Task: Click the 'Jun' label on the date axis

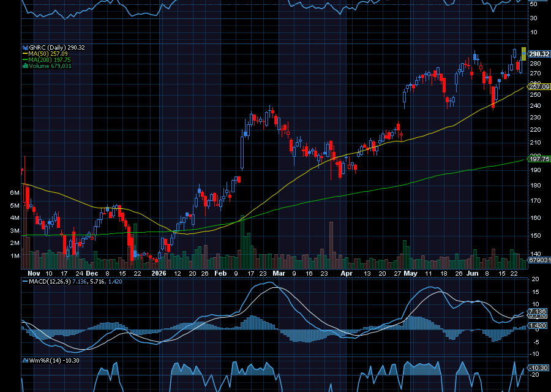Action: [x=472, y=274]
